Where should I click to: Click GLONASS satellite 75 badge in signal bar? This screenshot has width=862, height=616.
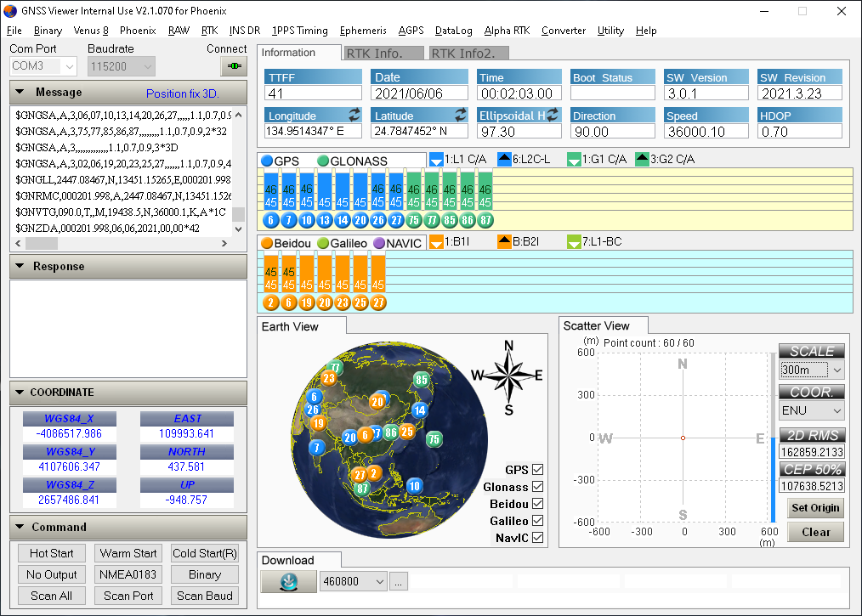[413, 221]
